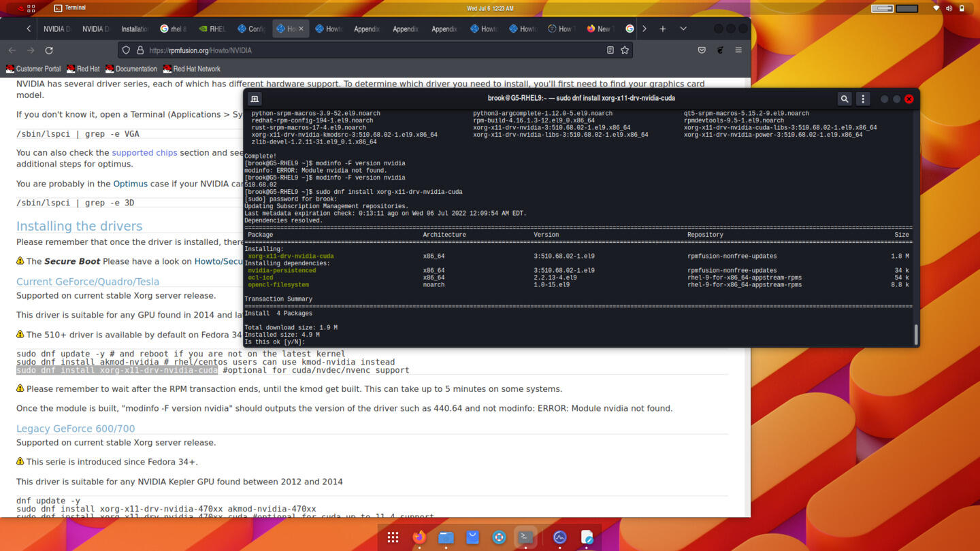Open the Legacy GeForce 600/700 heading link

tap(76, 429)
